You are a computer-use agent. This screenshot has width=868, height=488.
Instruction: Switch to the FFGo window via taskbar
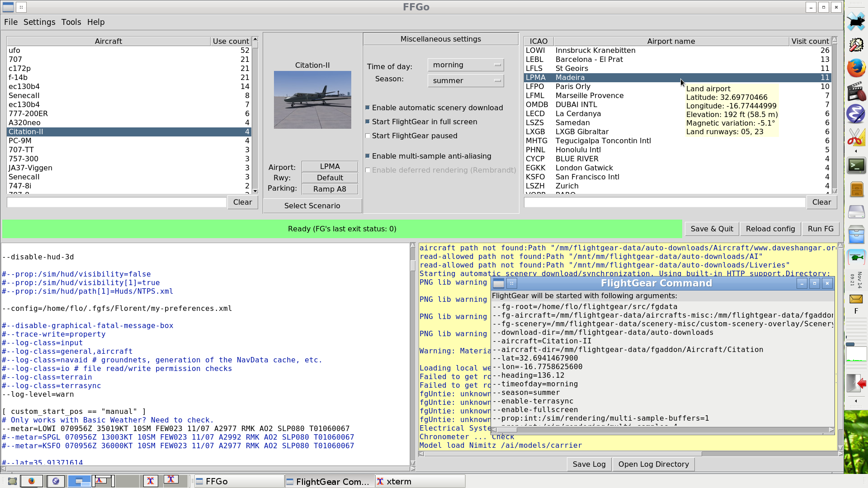point(239,481)
